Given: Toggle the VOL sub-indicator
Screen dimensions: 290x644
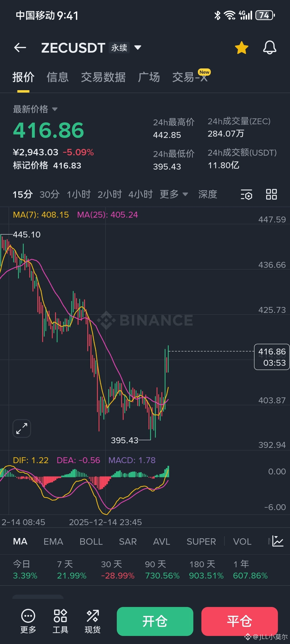Looking at the screenshot, I should point(242,541).
